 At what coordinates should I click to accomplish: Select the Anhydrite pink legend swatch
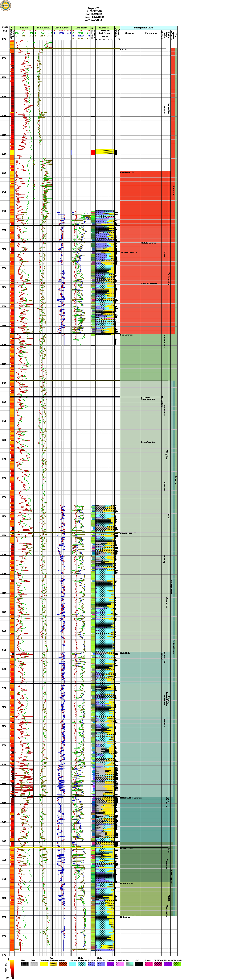click(120, 964)
